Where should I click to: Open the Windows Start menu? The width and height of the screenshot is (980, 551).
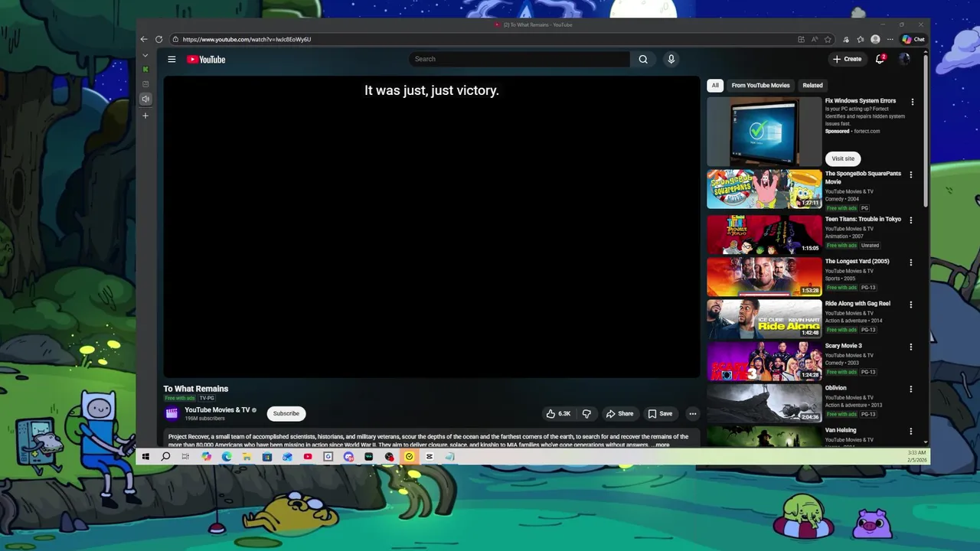pyautogui.click(x=145, y=457)
